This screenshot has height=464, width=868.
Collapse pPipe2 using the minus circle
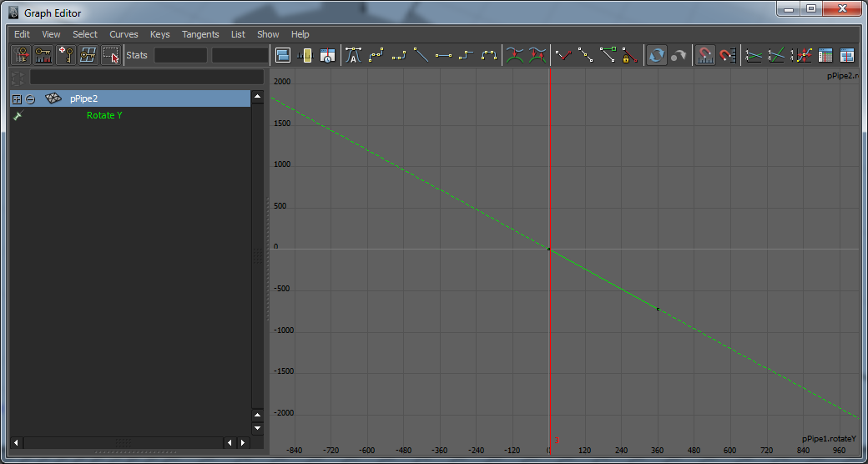tap(30, 98)
